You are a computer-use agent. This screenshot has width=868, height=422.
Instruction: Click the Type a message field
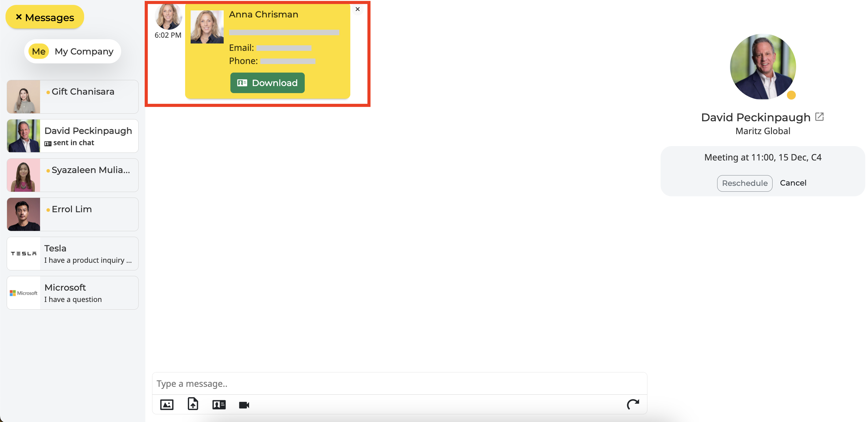pos(399,383)
